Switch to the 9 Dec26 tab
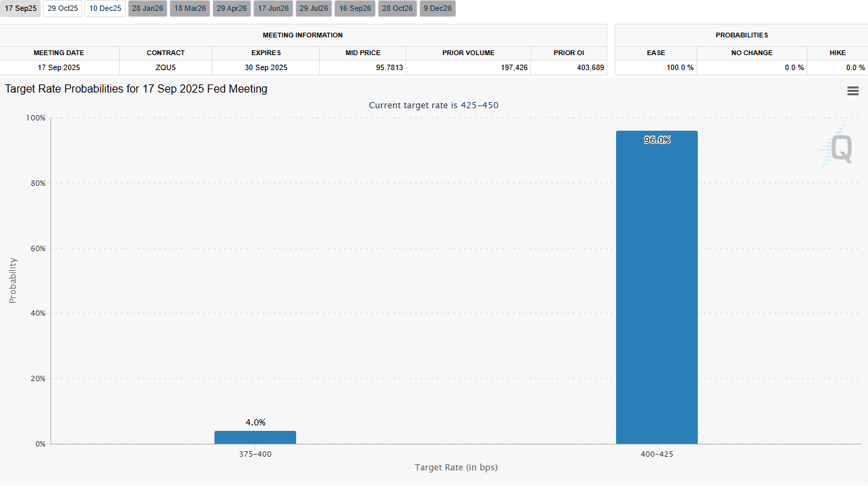Viewport: 868px width, 486px height. point(437,9)
